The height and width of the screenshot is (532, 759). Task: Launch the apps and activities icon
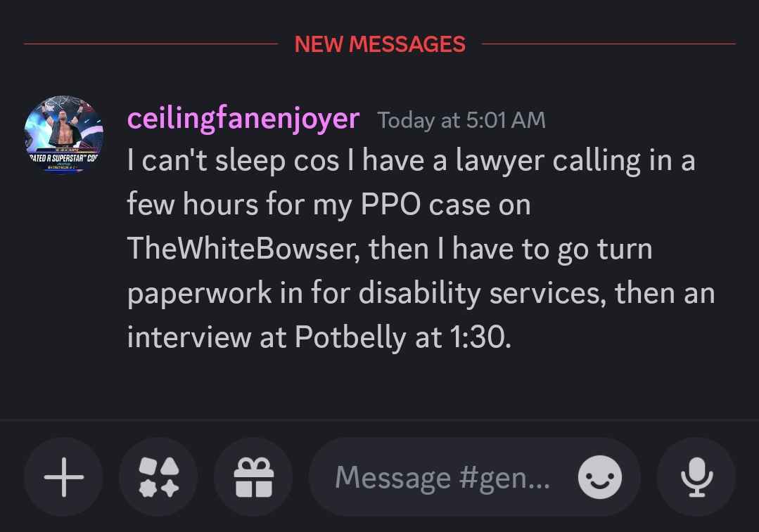(x=159, y=477)
